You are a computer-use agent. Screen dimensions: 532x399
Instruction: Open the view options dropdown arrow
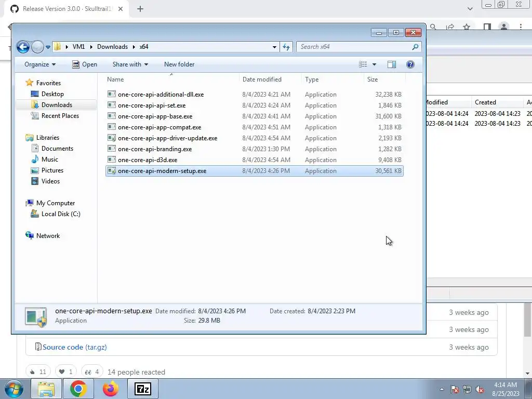point(374,64)
